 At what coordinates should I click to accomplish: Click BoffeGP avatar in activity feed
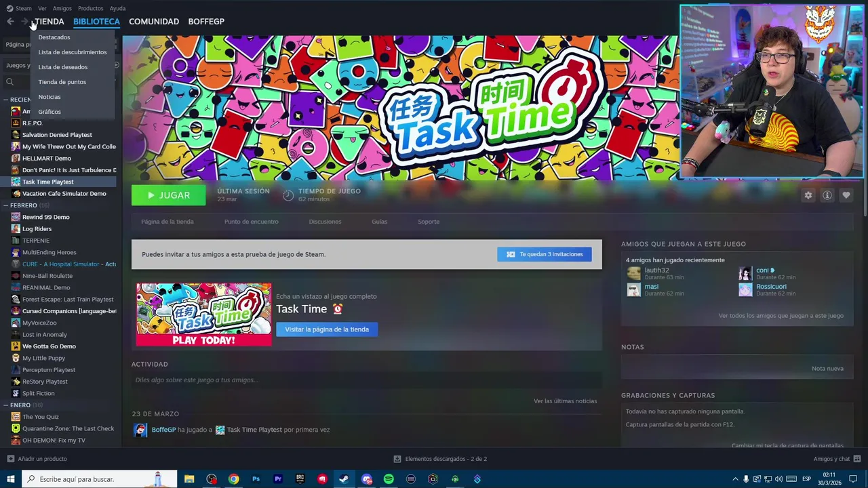(x=140, y=430)
